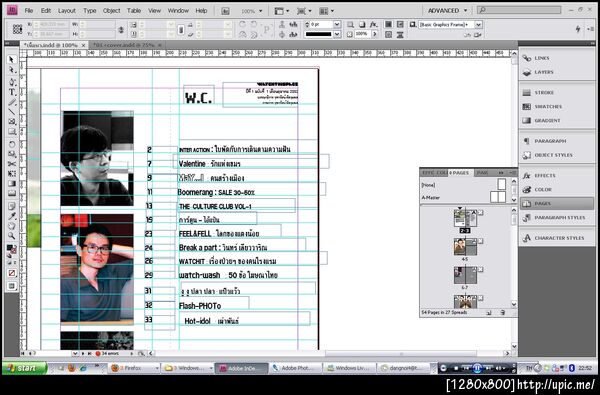Choose the Note tool

[11, 206]
